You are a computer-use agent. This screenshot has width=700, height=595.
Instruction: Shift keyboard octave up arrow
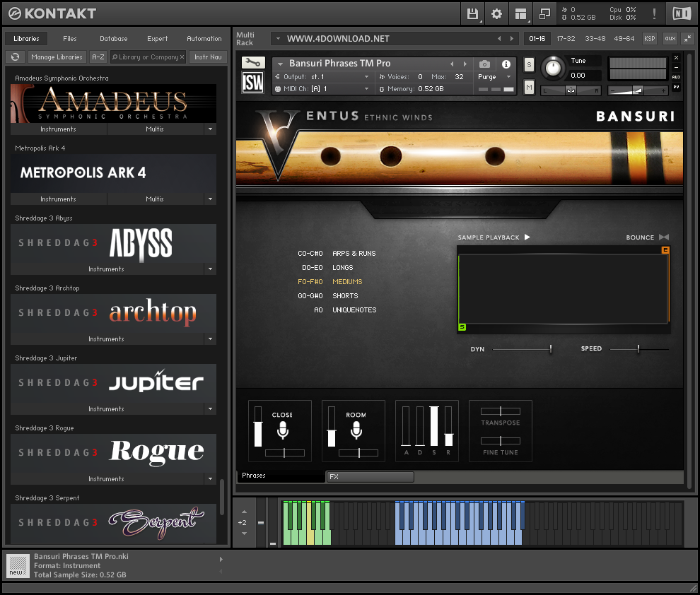click(244, 512)
